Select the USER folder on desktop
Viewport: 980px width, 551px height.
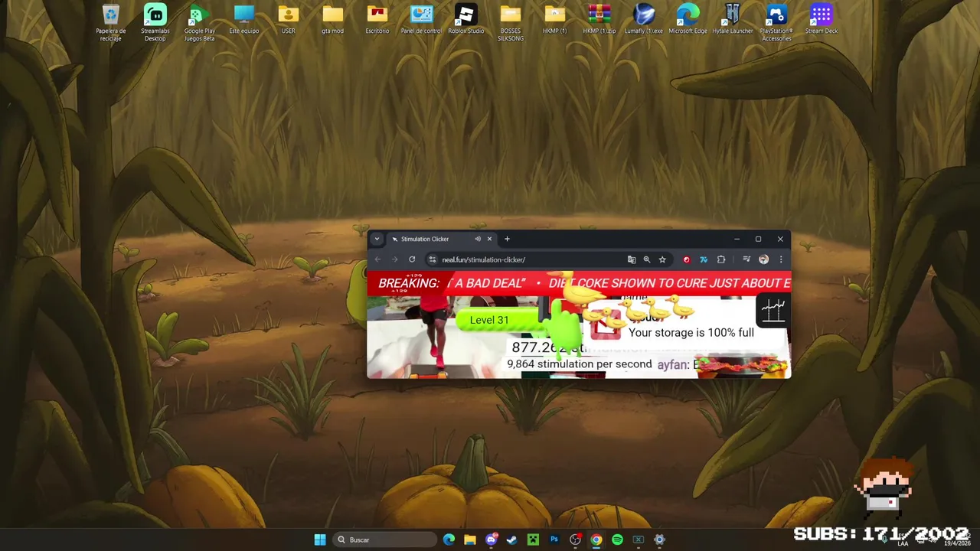pos(289,19)
